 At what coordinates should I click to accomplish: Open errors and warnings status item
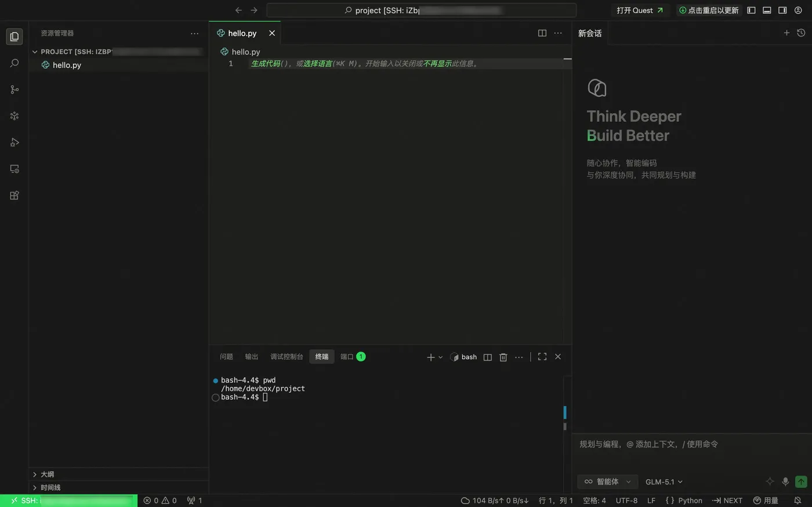click(160, 501)
